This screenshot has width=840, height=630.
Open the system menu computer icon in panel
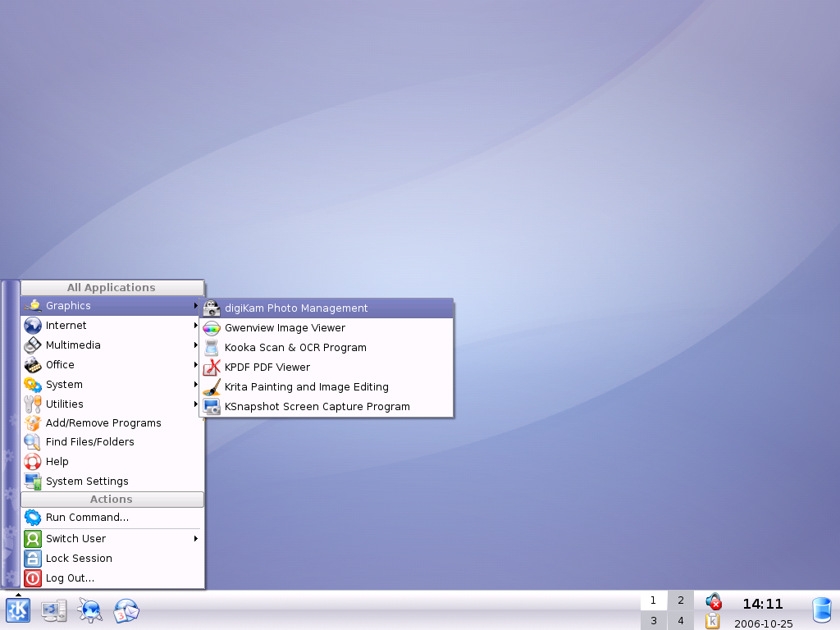(54, 610)
